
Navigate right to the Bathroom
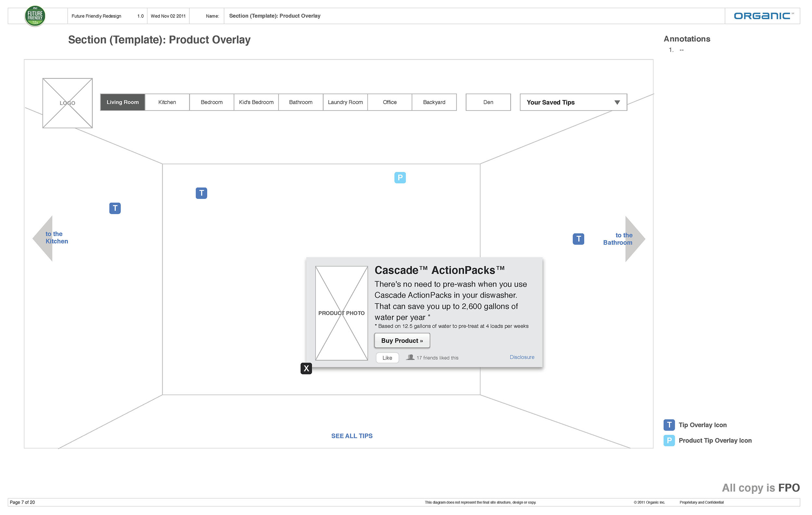click(625, 239)
